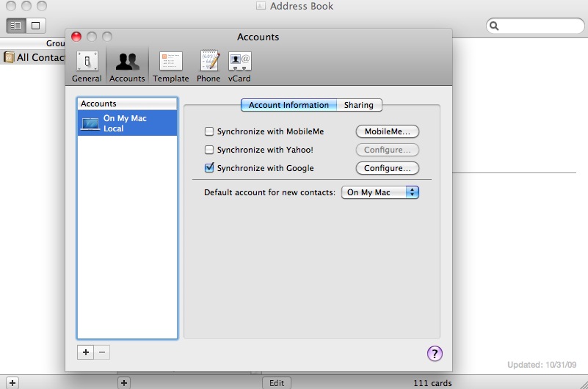Click the Edit button in Address Book
This screenshot has height=389, width=588.
tap(276, 383)
